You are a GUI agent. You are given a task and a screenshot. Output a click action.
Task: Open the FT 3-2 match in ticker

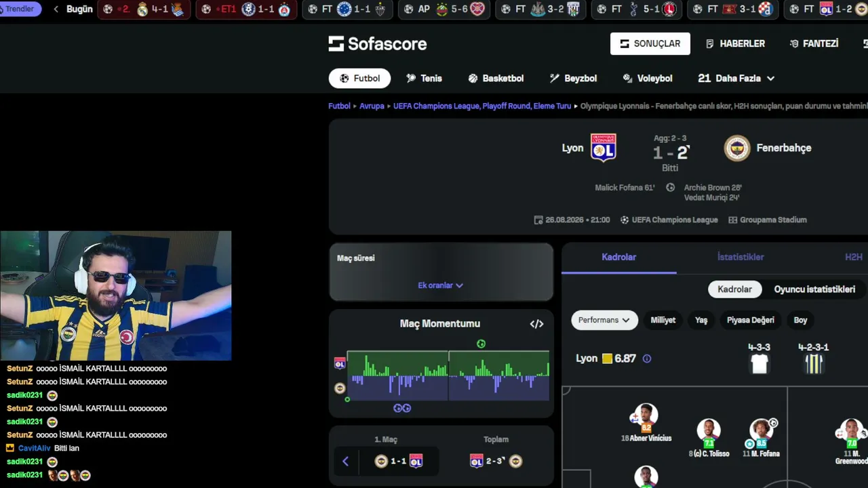point(540,9)
